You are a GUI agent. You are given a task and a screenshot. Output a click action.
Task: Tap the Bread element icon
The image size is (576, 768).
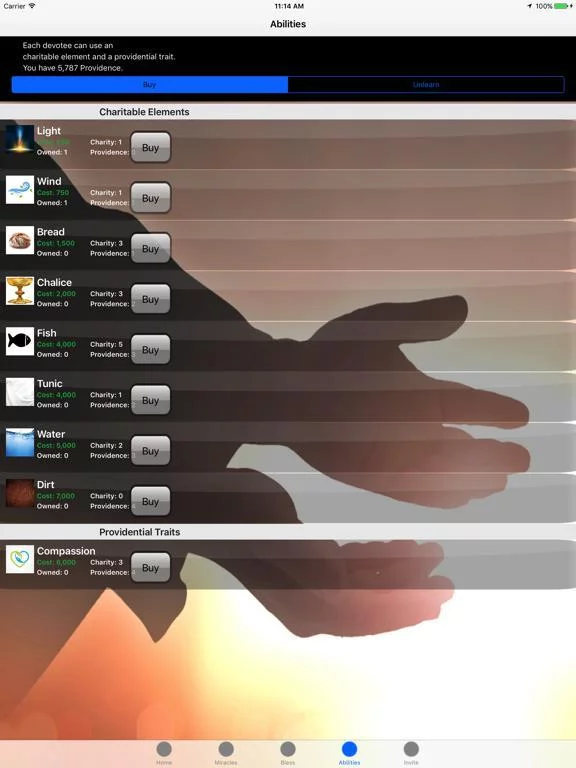click(x=20, y=240)
